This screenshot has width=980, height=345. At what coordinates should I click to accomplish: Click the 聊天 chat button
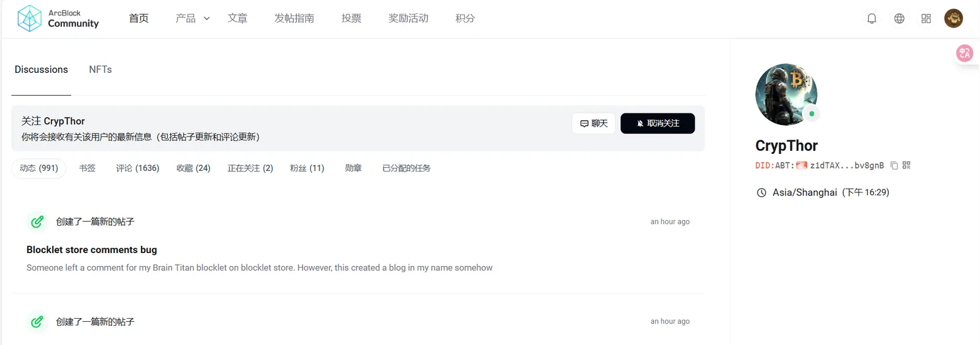pos(594,123)
